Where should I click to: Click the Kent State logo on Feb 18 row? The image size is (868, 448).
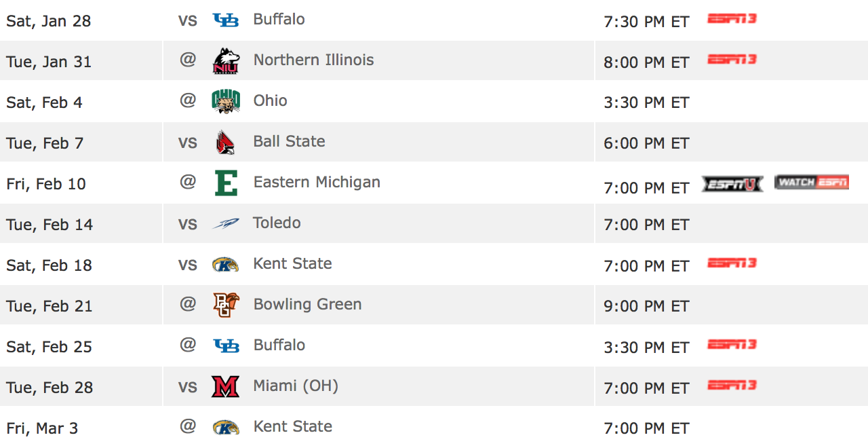(x=226, y=264)
